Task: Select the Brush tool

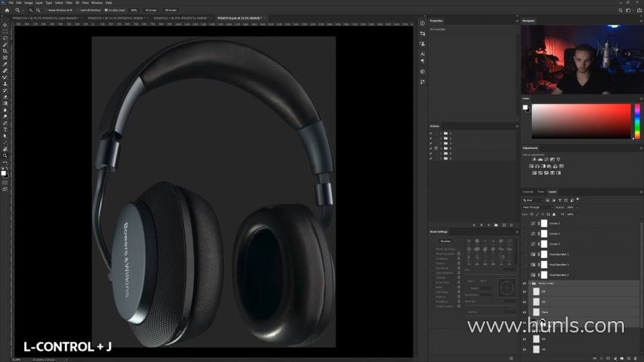Action: click(5, 77)
